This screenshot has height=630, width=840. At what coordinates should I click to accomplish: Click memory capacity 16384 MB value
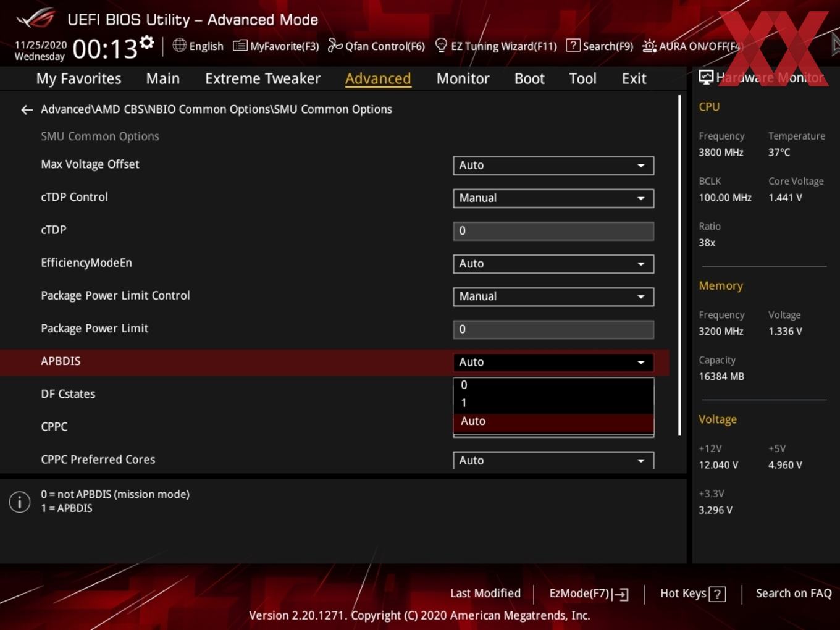pyautogui.click(x=721, y=377)
